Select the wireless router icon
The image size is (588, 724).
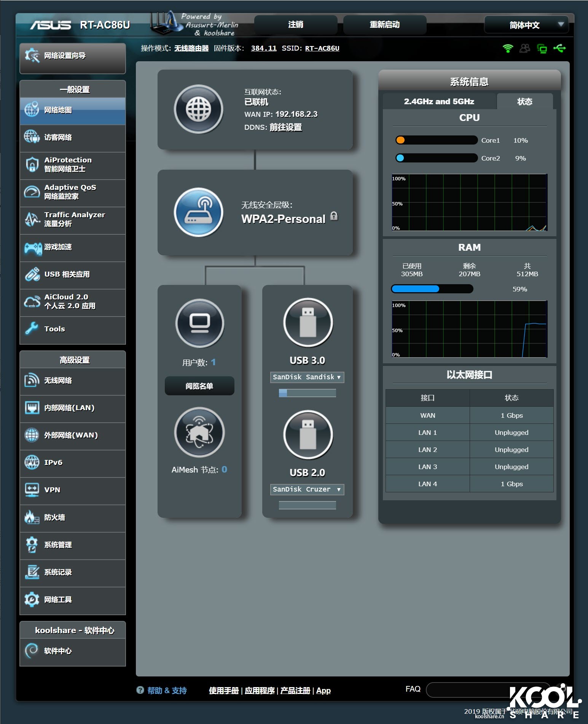point(198,212)
